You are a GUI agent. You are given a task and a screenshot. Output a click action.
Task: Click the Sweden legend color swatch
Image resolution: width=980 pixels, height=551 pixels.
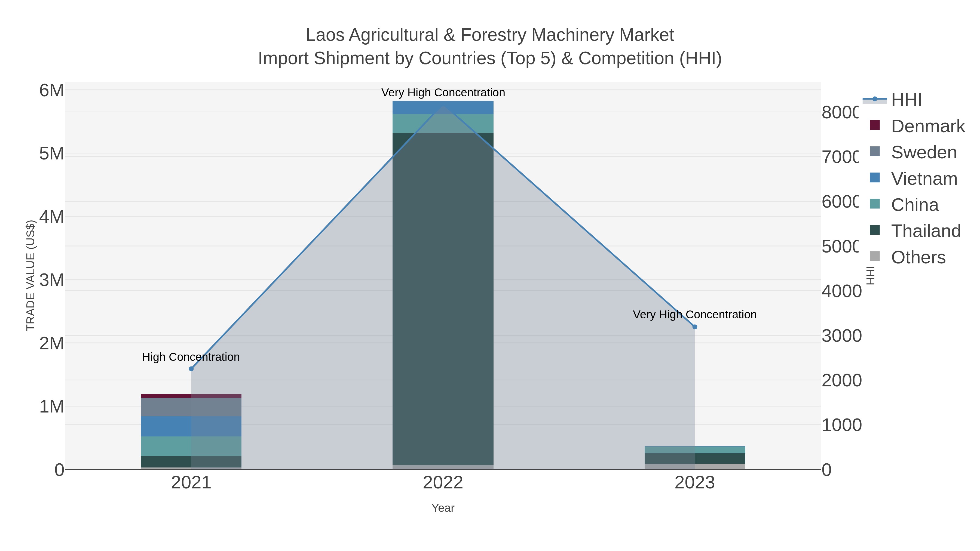pos(875,151)
